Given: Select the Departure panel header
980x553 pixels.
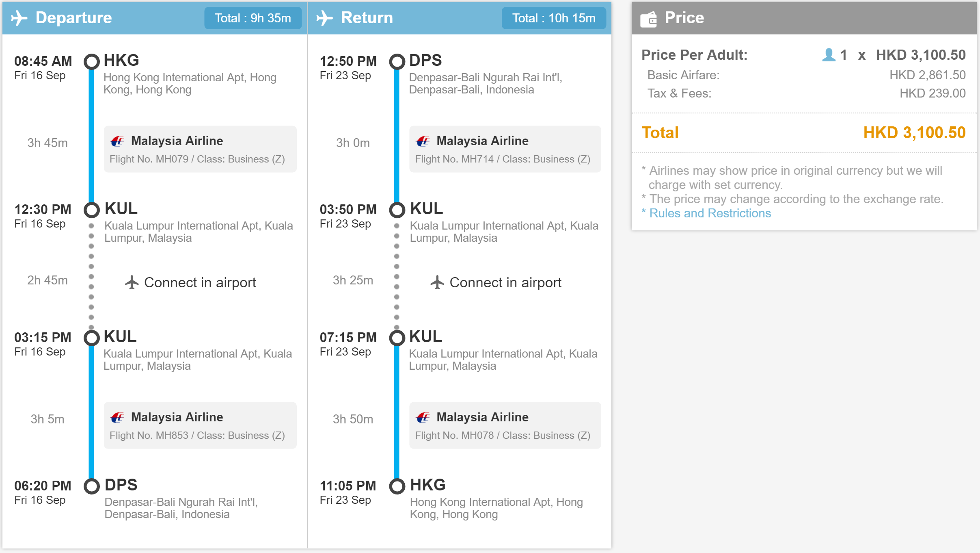Looking at the screenshot, I should point(155,18).
